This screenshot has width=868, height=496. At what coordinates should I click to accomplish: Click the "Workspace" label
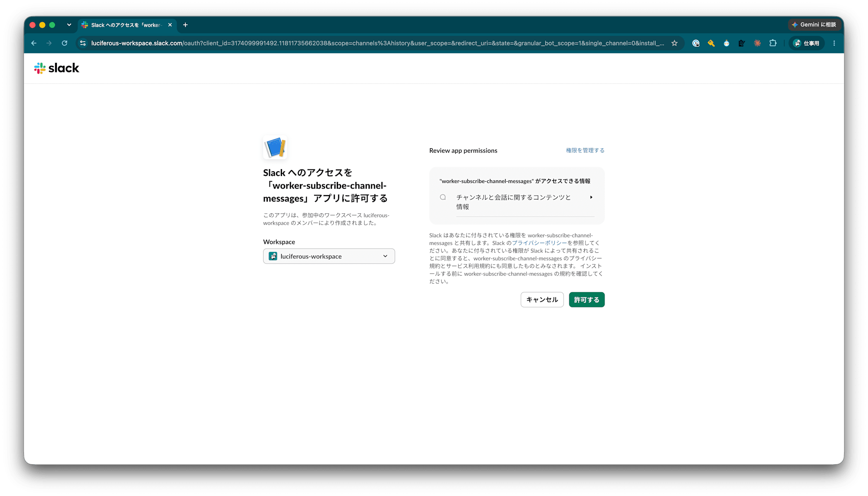tap(279, 242)
